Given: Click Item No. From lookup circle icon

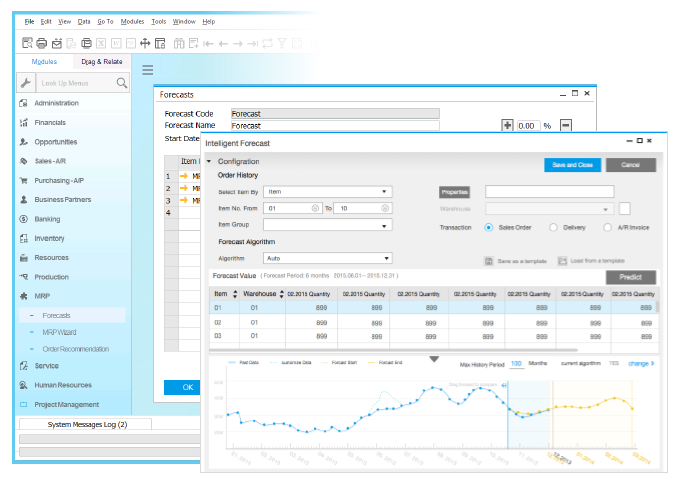Looking at the screenshot, I should (315, 208).
